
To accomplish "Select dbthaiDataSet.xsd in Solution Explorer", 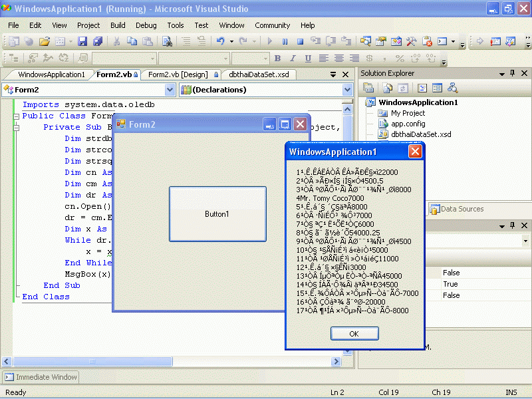I will 421,134.
